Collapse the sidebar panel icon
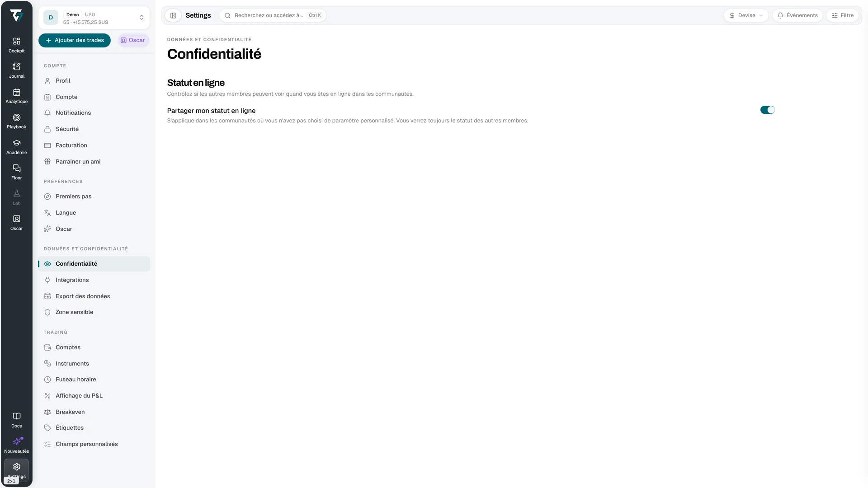 coord(173,15)
